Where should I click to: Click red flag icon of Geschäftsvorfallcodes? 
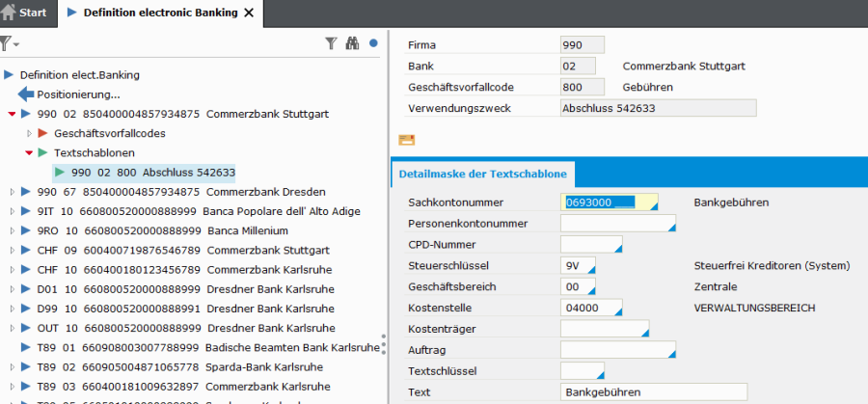[42, 133]
